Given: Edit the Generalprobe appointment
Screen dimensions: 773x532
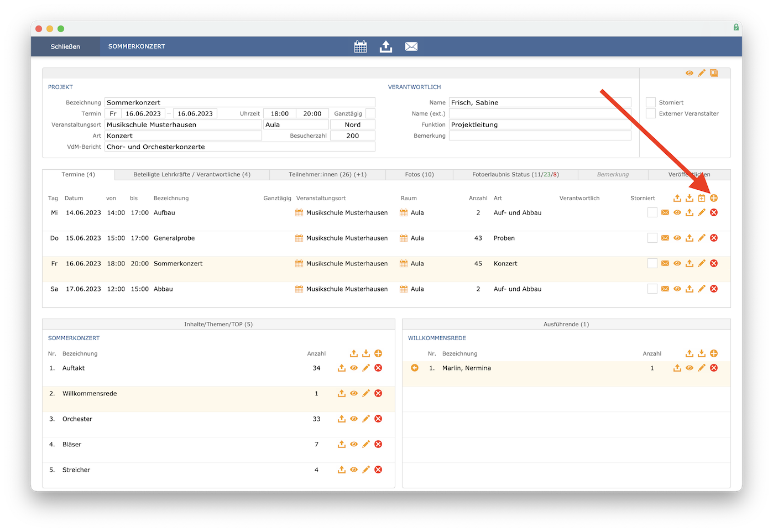Looking at the screenshot, I should pos(702,238).
